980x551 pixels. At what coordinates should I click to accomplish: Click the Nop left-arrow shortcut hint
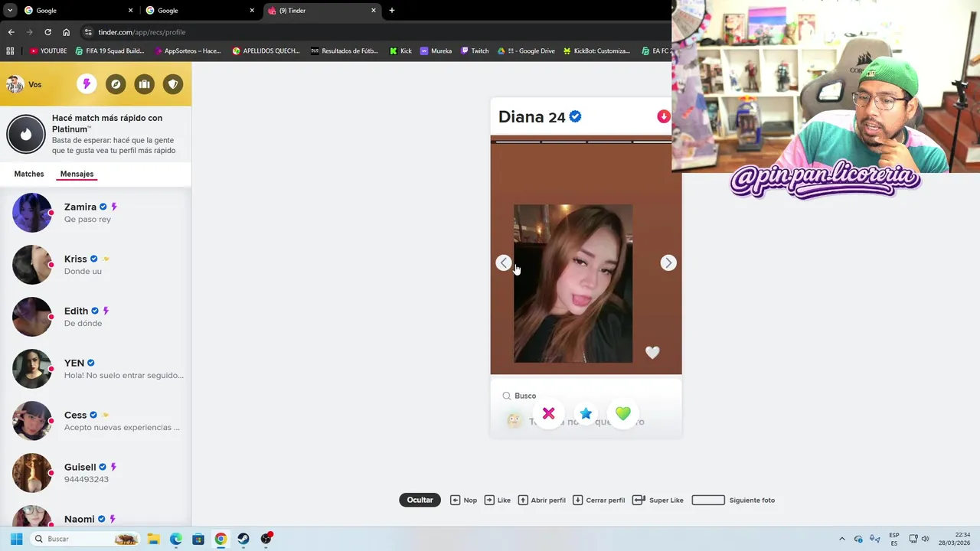[463, 500]
